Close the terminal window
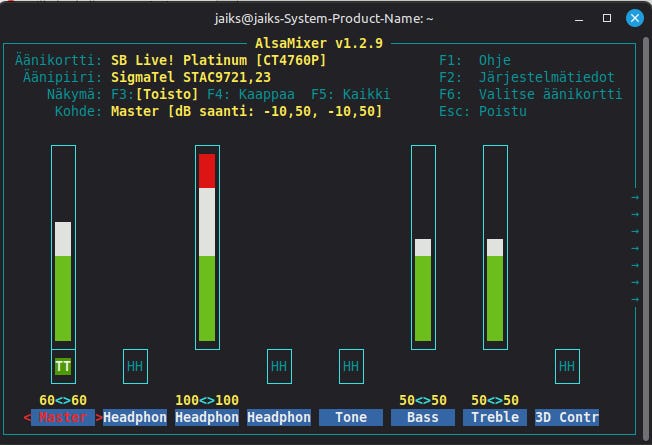 click(x=635, y=18)
